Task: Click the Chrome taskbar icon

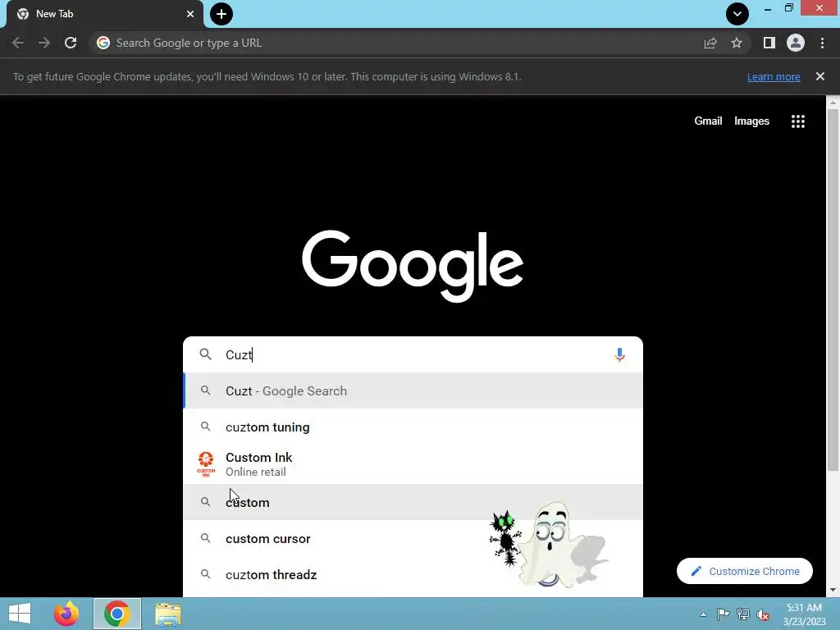Action: pos(116,614)
